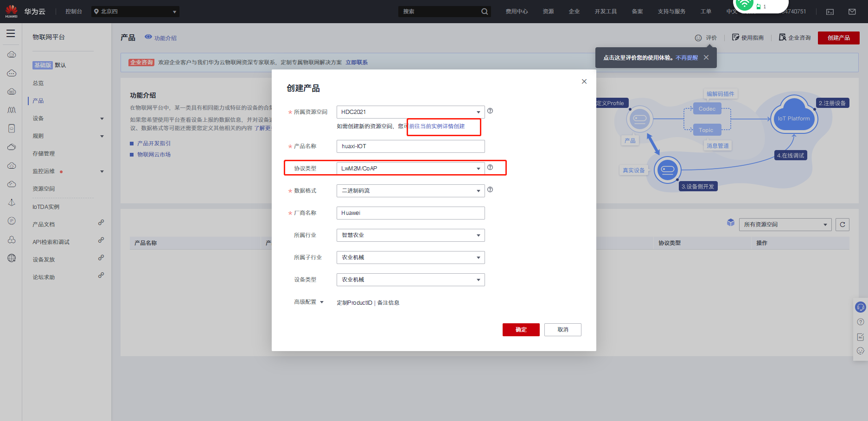This screenshot has height=421, width=868.
Task: Click the help icon beside 数据格式
Action: (490, 189)
